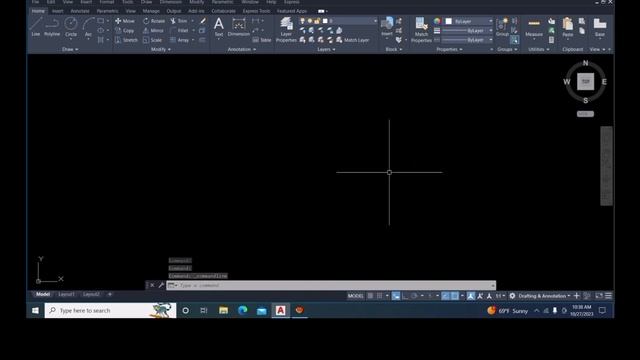Open the Home ribbon tab
The width and height of the screenshot is (640, 360).
(38, 11)
